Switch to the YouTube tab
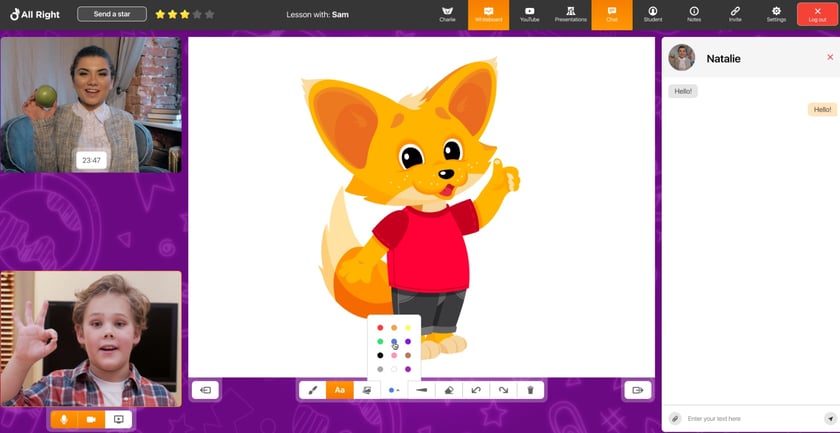840x433 pixels. 529,14
